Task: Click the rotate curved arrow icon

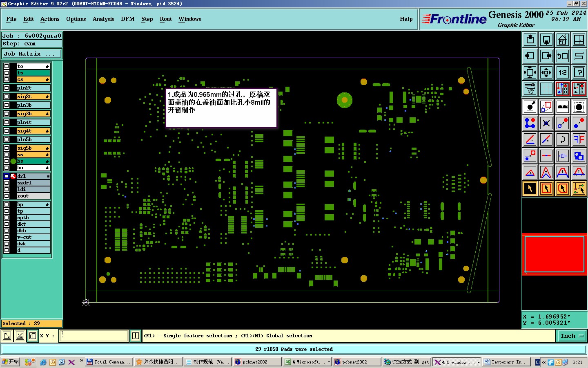Action: [x=563, y=139]
